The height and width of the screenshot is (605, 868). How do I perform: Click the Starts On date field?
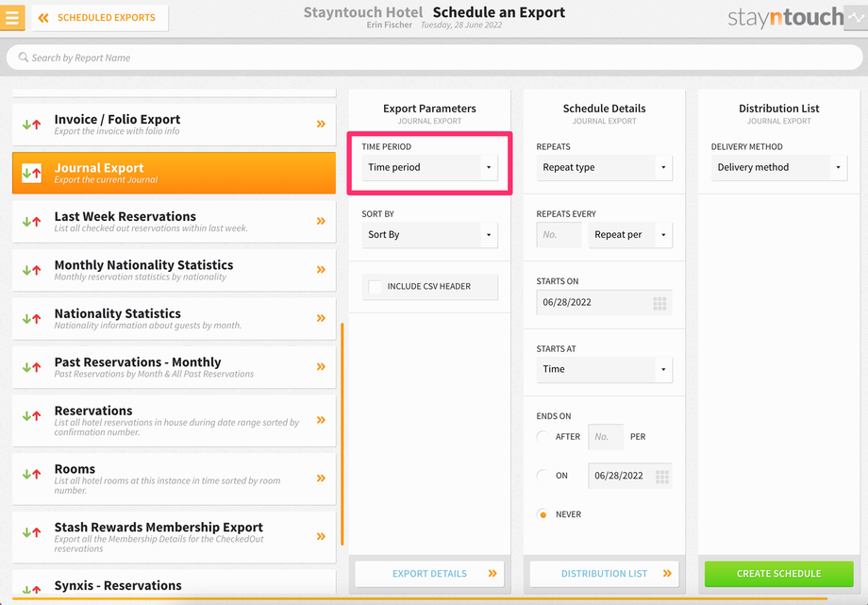pos(605,302)
